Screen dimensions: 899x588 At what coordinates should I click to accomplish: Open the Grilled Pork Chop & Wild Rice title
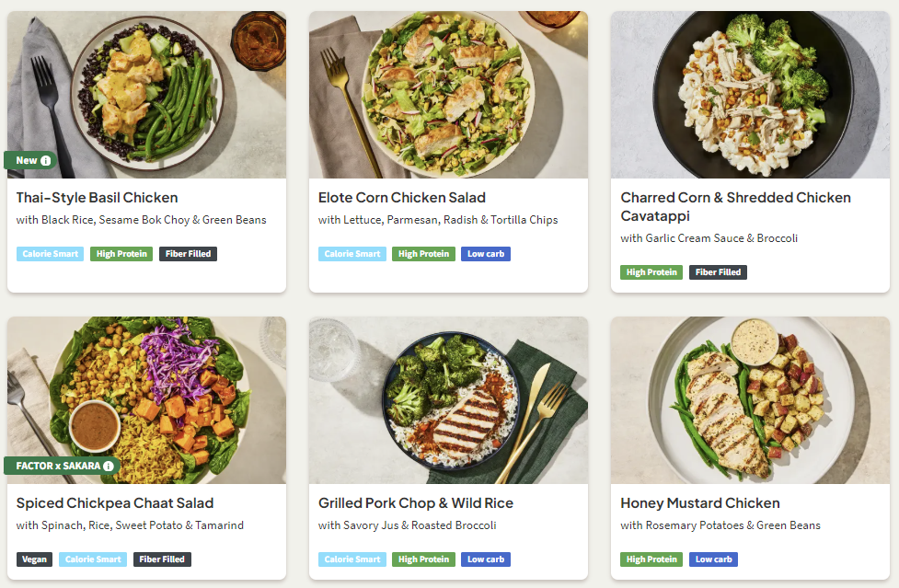coord(416,503)
